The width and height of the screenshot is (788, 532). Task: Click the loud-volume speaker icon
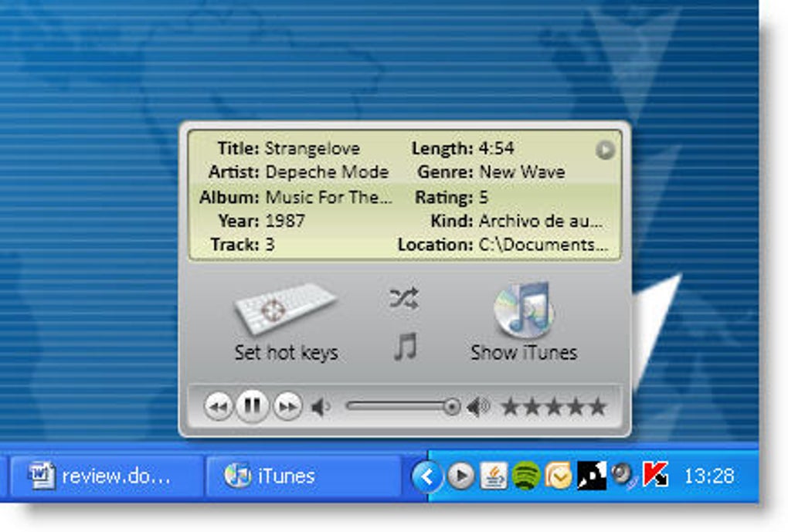click(478, 406)
